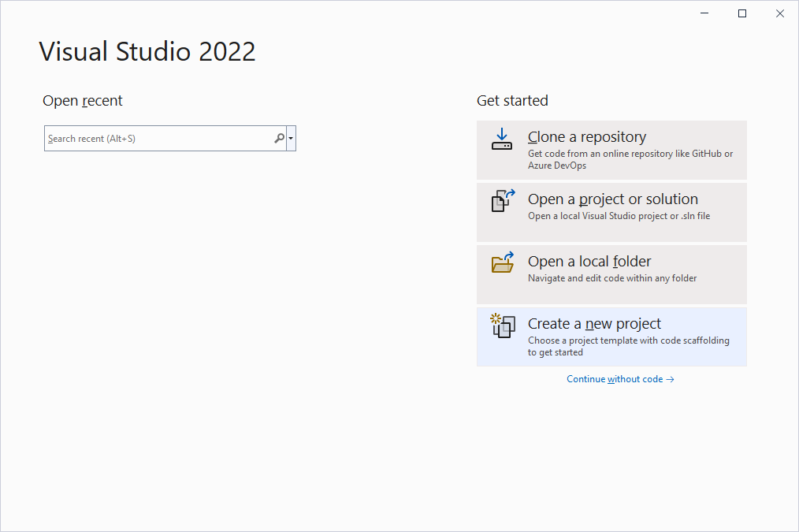The height and width of the screenshot is (532, 799).
Task: Click the magnifier icon in the recent search box
Action: pos(279,139)
